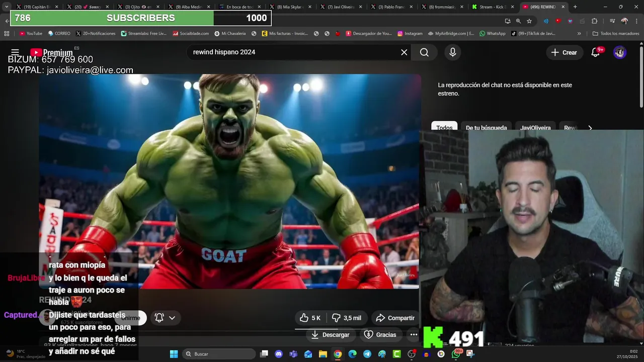This screenshot has height=362, width=644.
Task: Click the Descargar download button
Action: (x=330, y=334)
